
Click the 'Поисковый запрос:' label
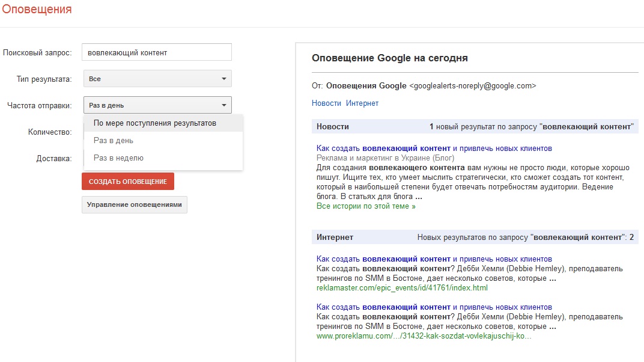click(x=37, y=52)
